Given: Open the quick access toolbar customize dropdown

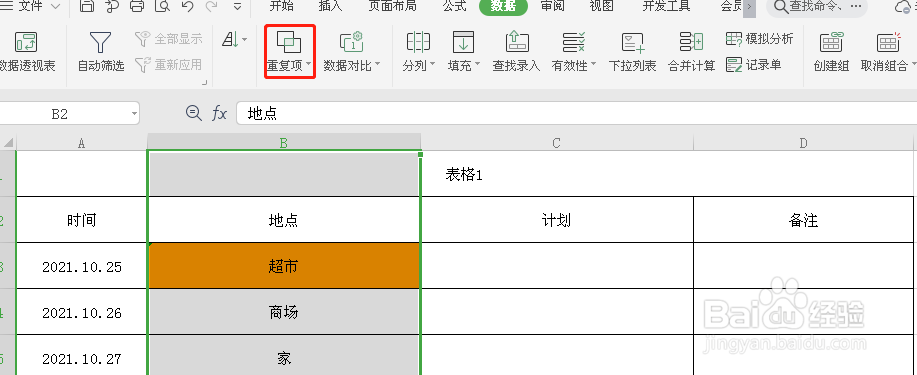Looking at the screenshot, I should point(237,6).
